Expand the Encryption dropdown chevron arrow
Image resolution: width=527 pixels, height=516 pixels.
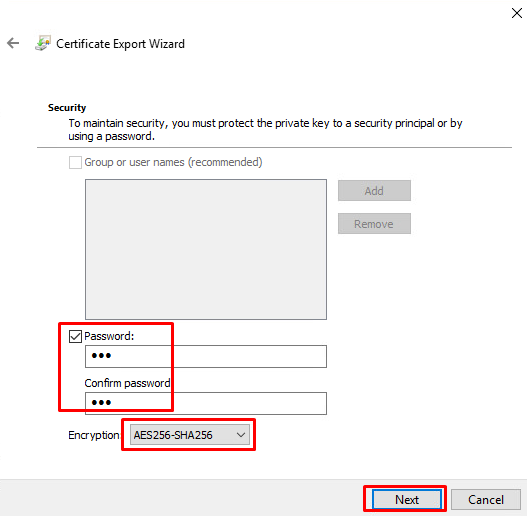[x=241, y=435]
